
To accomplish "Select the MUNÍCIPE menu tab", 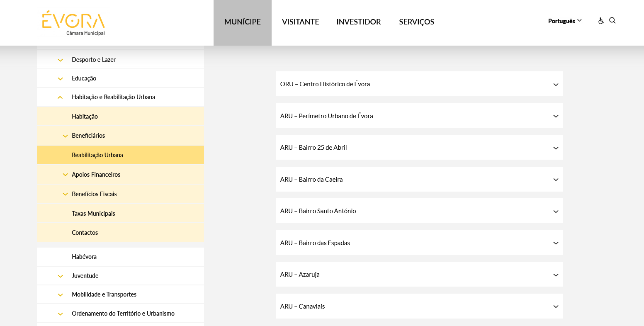I will click(x=243, y=22).
